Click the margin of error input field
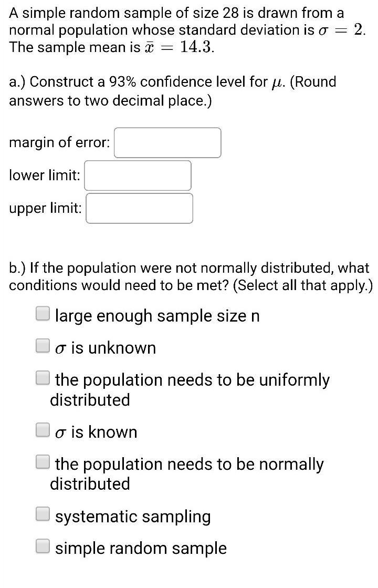378x588 pixels. pos(167,143)
